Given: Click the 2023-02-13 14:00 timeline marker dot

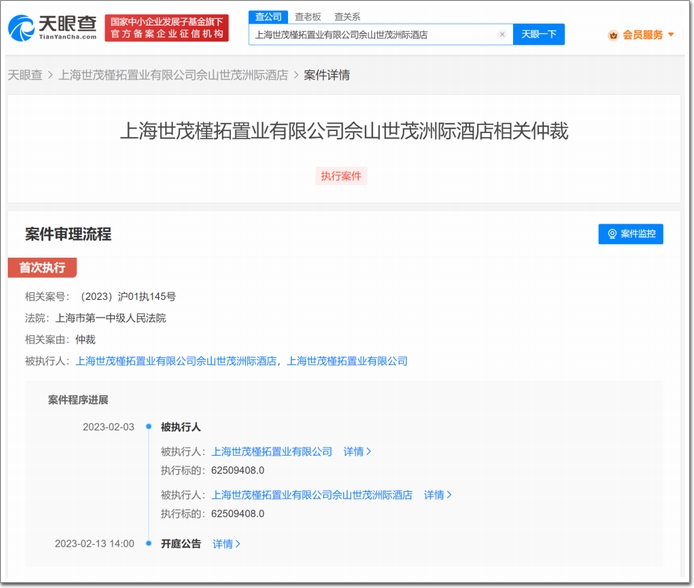Looking at the screenshot, I should point(149,543).
